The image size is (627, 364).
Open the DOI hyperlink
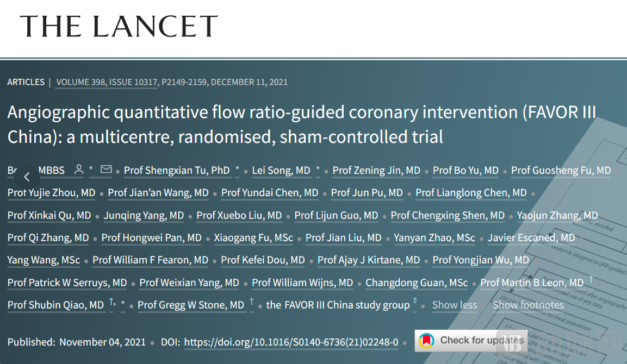pos(291,342)
